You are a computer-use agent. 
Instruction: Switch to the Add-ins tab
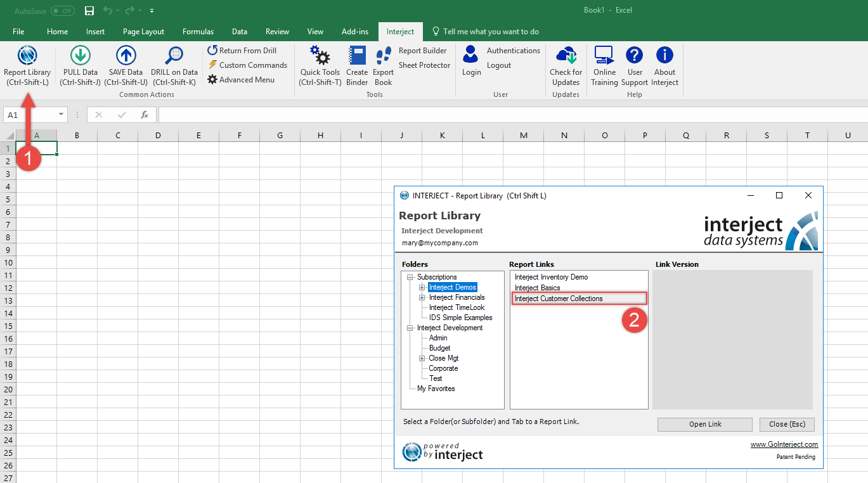coord(354,32)
